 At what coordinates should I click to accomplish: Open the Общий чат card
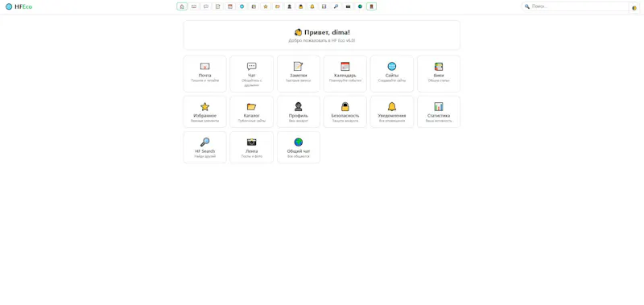[x=299, y=147]
